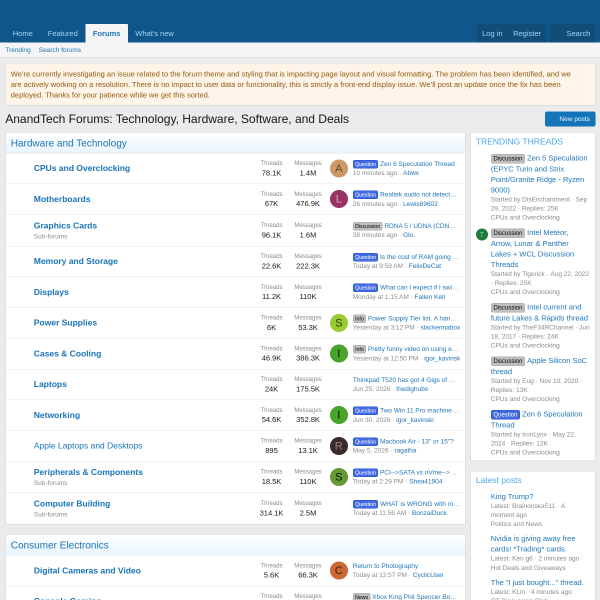This screenshot has width=600, height=600.
Task: Open the Graphics Cards forum
Action: pyautogui.click(x=65, y=226)
